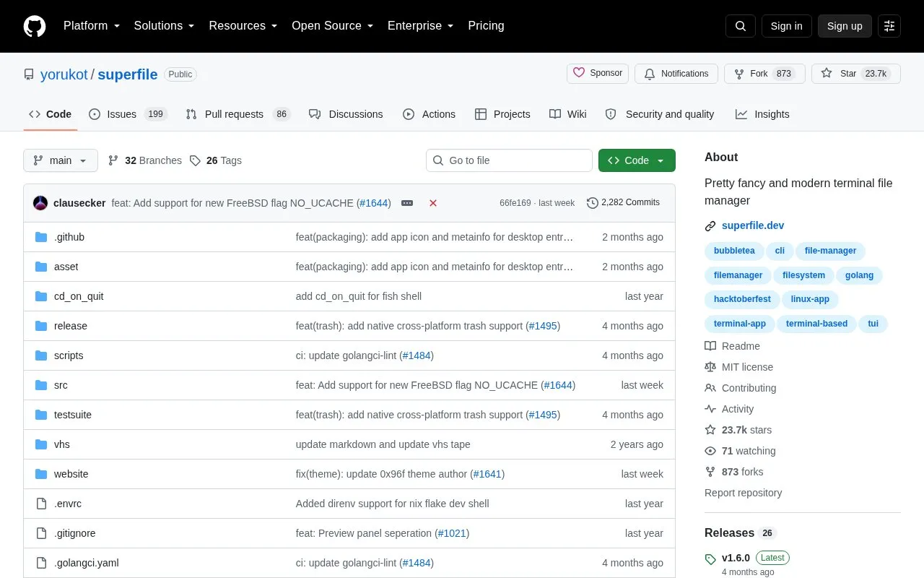Open the main branch selector dropdown
Screen dimensions: 924x578
pyautogui.click(x=61, y=160)
